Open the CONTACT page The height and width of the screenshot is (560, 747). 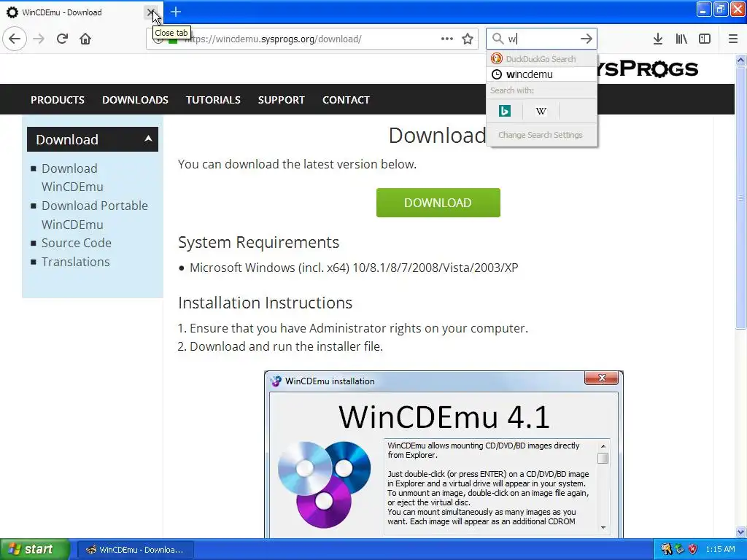pos(346,99)
